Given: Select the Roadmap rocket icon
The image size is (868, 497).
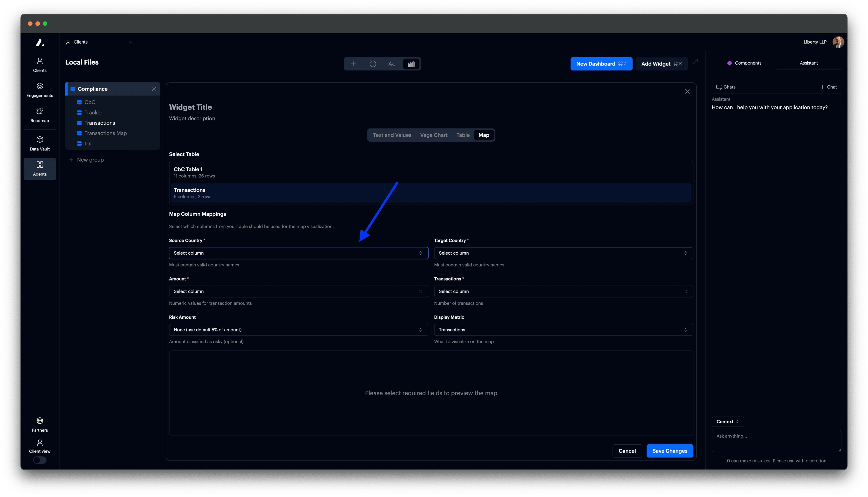Looking at the screenshot, I should (x=40, y=115).
